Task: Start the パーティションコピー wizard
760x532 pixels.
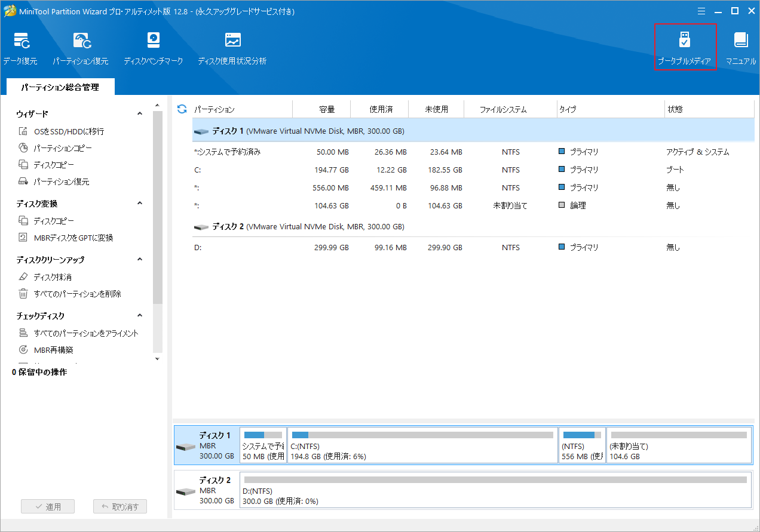Action: 56,148
